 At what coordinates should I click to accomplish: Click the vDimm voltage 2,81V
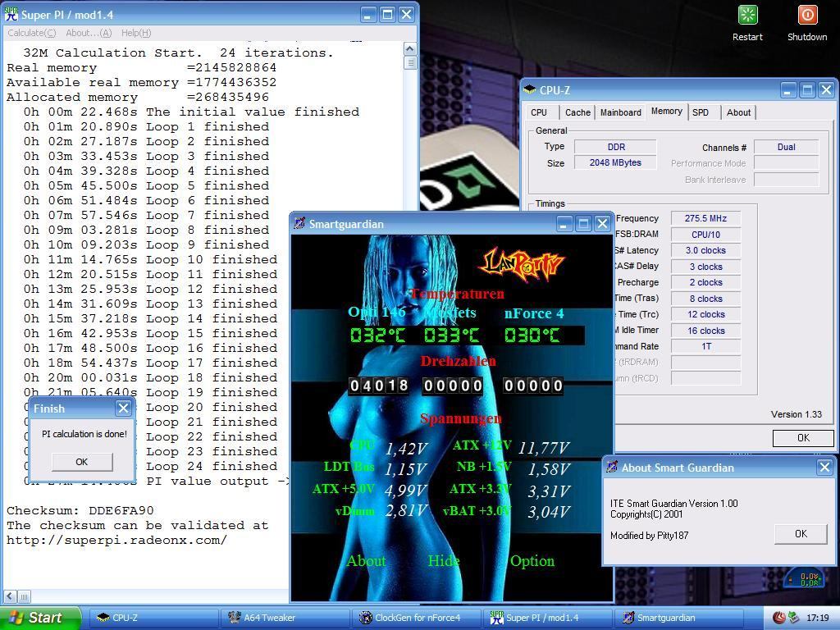(x=406, y=510)
